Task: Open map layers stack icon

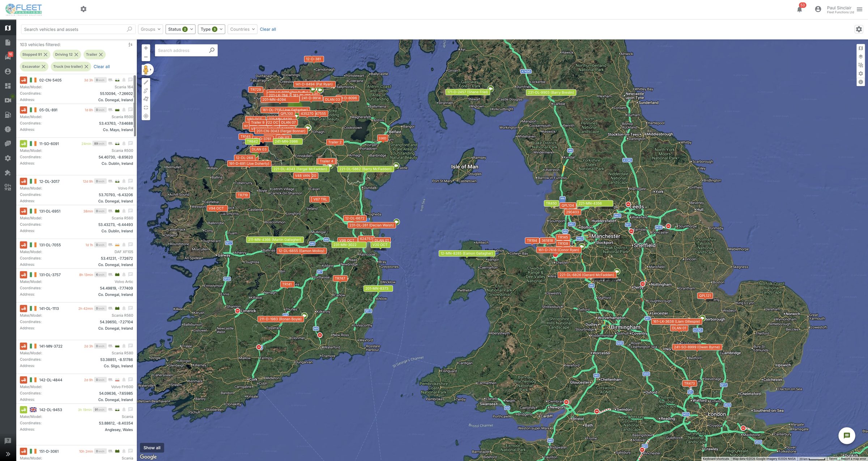Action: tap(861, 57)
